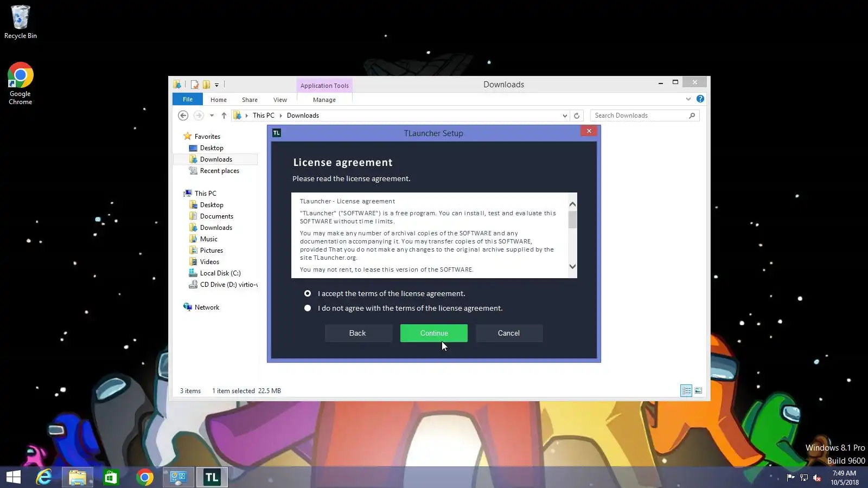Image resolution: width=868 pixels, height=488 pixels.
Task: Open Downloads under Favorites
Action: click(216, 159)
